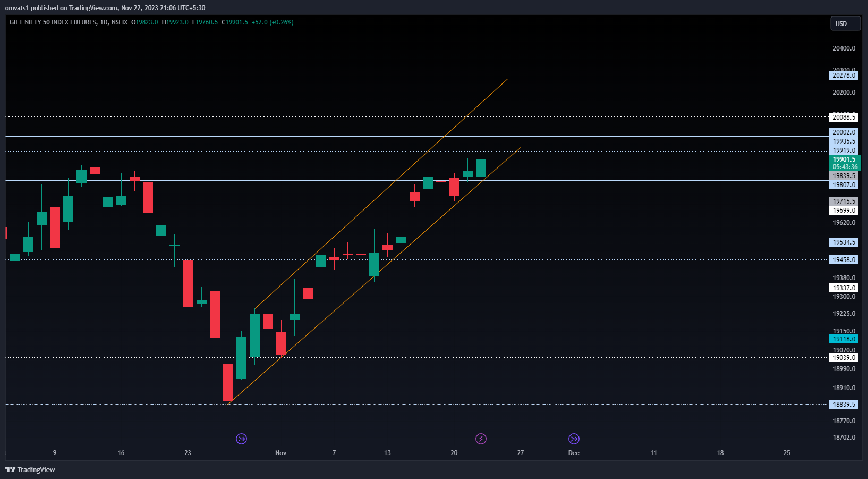868x479 pixels.
Task: Click the countdown timer 05:43:36
Action: click(x=845, y=167)
